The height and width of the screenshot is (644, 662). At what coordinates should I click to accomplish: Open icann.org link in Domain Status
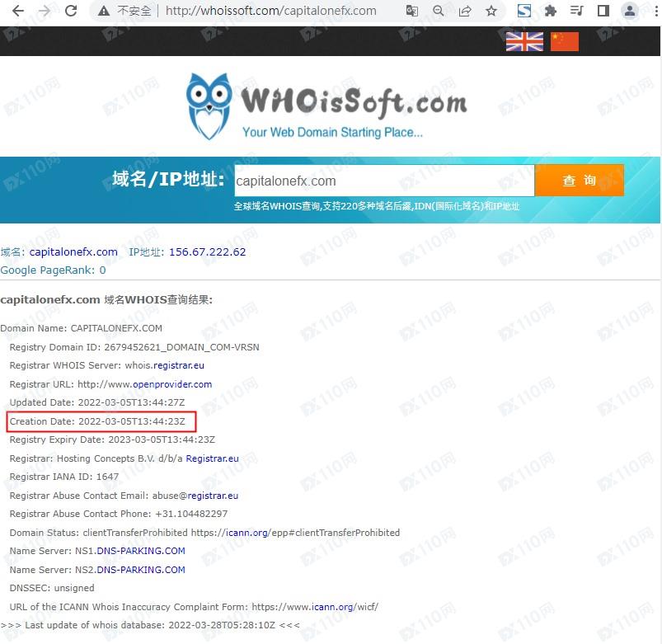[x=246, y=533]
